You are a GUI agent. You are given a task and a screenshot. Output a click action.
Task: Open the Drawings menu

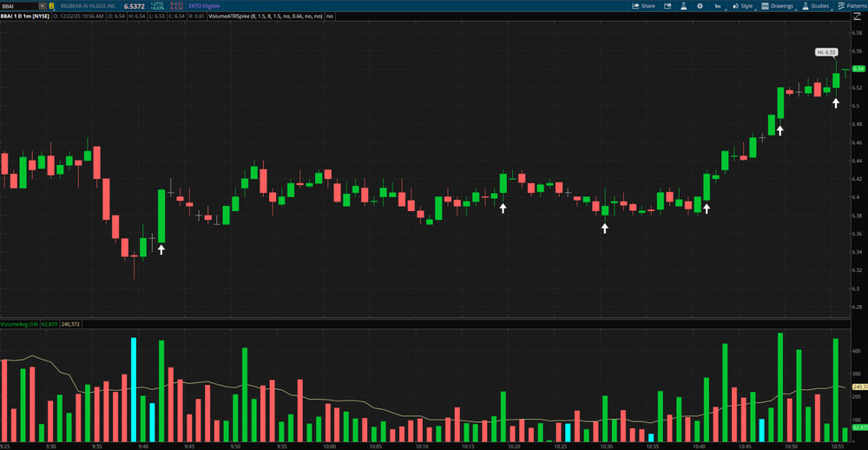[777, 6]
